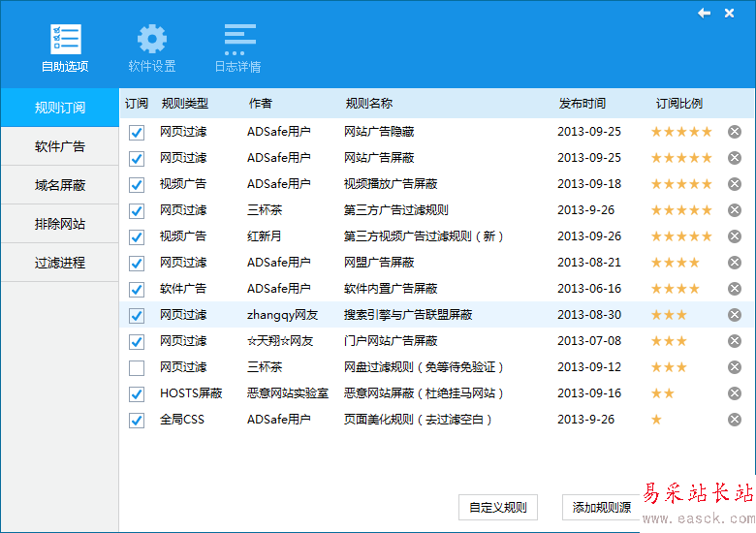Delete the 网站广告隐藏 rule
The image size is (756, 533).
point(735,132)
